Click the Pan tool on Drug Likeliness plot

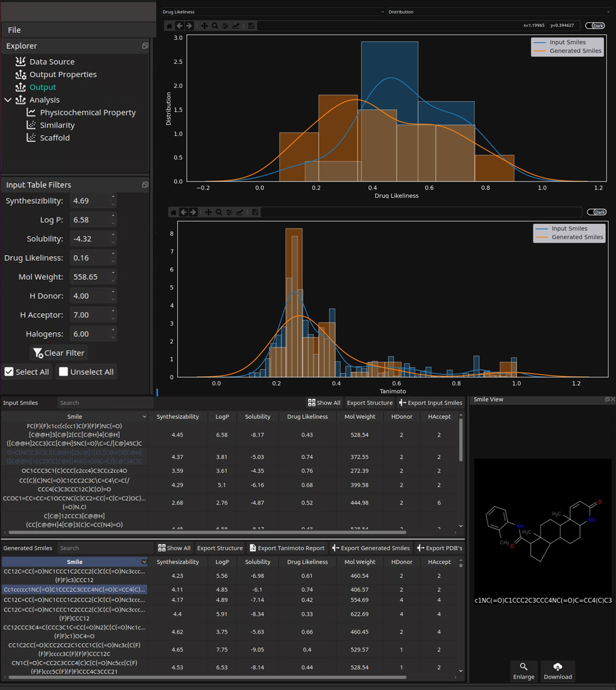coord(205,25)
